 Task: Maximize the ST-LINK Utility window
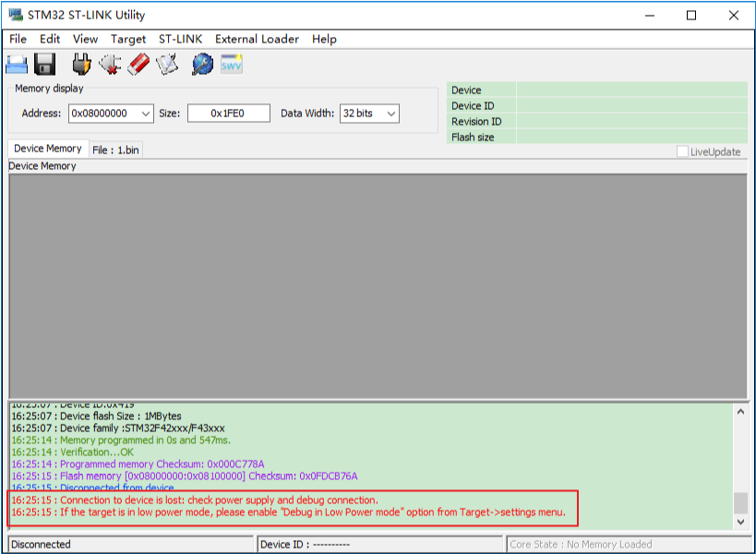coord(691,16)
